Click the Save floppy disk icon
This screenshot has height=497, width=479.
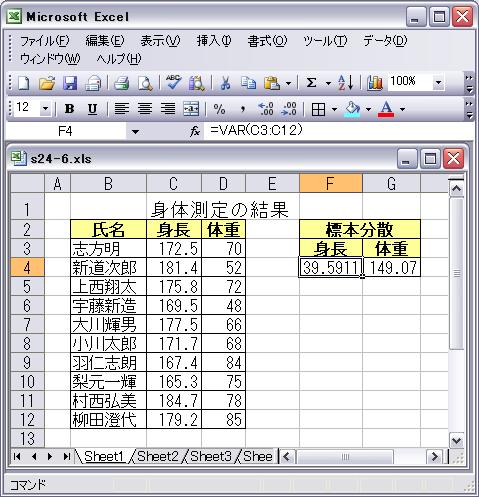pyautogui.click(x=70, y=83)
